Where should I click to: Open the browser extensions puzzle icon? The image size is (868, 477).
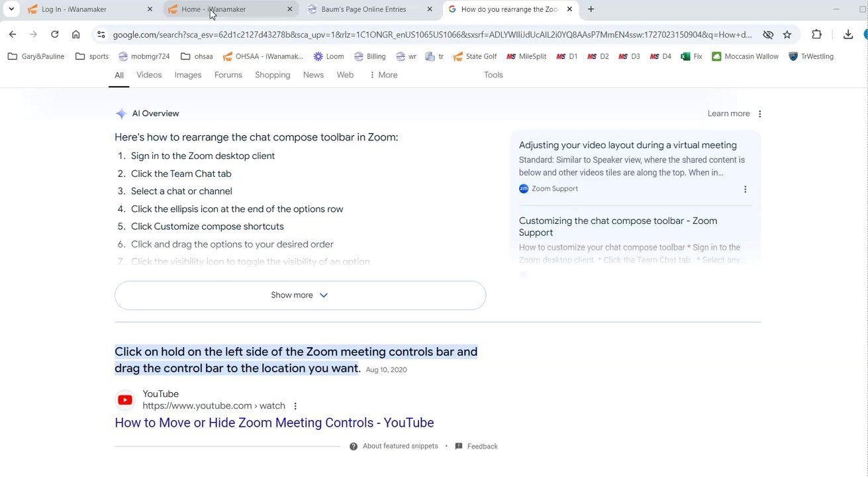pyautogui.click(x=816, y=34)
